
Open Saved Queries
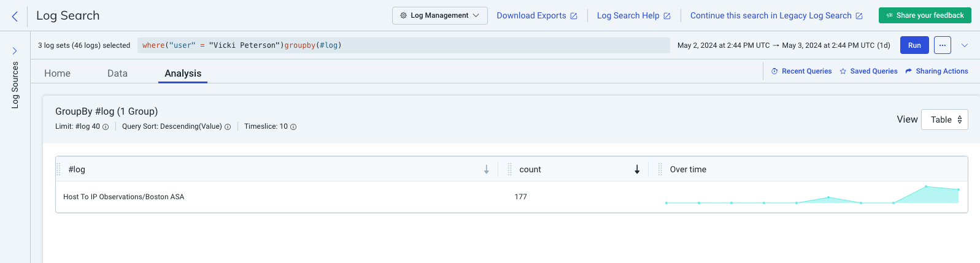(868, 72)
